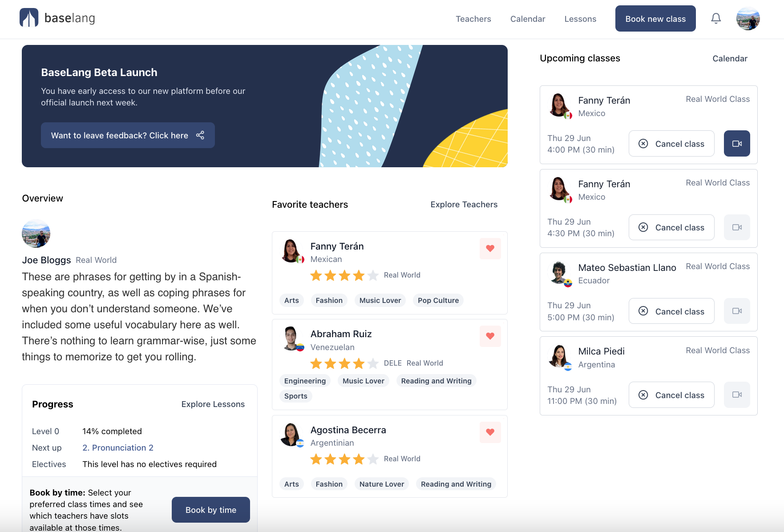Join Fanny Terán 4:00 PM class via video icon
The image size is (784, 532).
737,143
